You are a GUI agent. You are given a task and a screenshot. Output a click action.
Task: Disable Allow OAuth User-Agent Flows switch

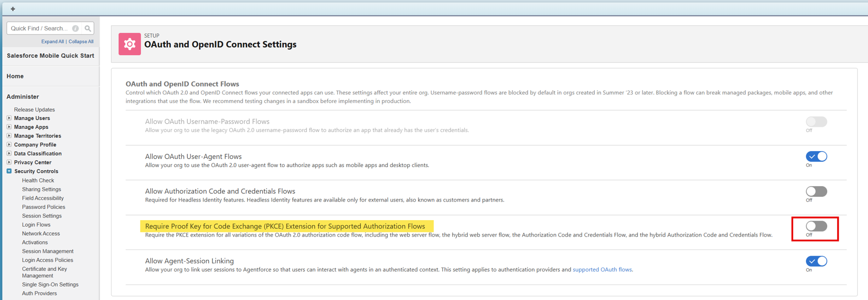point(816,156)
